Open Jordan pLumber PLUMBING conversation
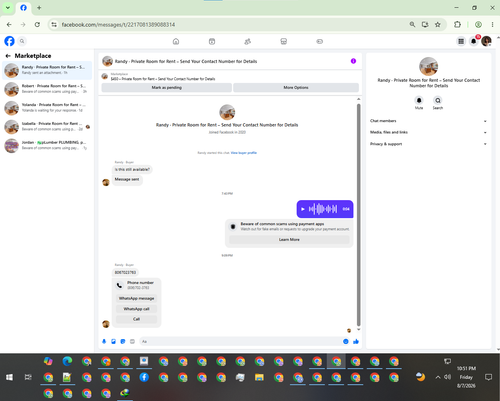500x401 pixels. 47,145
